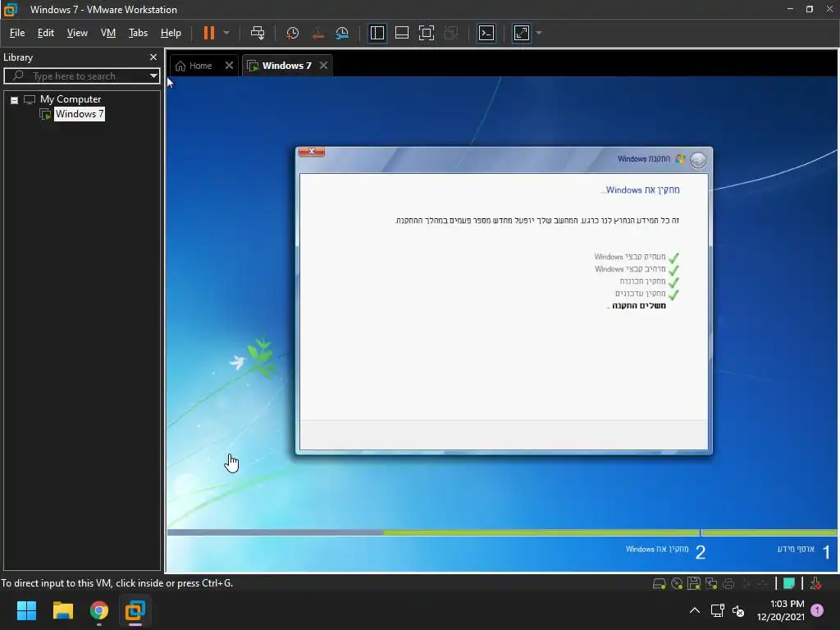The width and height of the screenshot is (840, 630).
Task: Click the Send Ctrl+Alt+Del toolbar icon
Action: 258,33
